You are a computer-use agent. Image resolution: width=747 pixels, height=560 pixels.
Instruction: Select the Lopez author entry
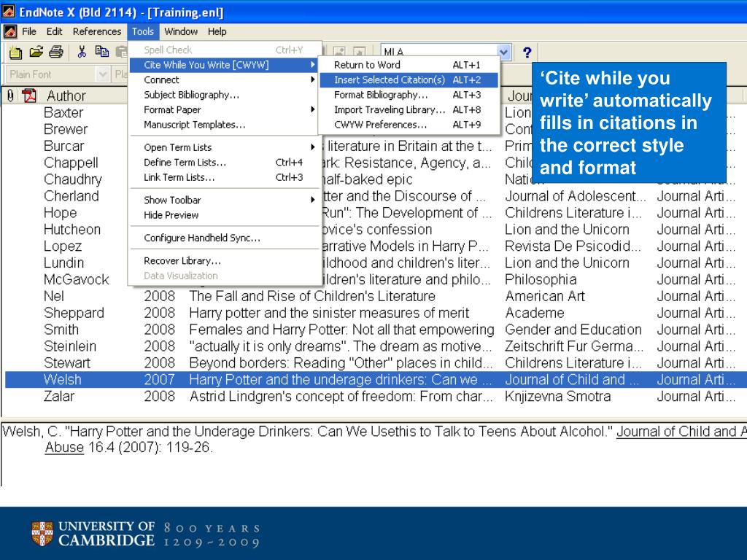63,246
